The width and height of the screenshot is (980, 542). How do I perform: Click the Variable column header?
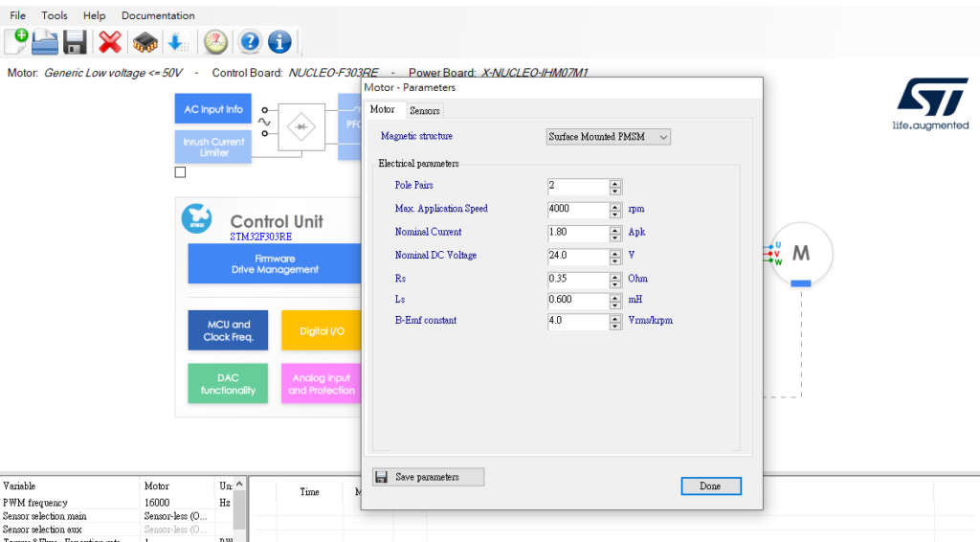click(x=69, y=486)
